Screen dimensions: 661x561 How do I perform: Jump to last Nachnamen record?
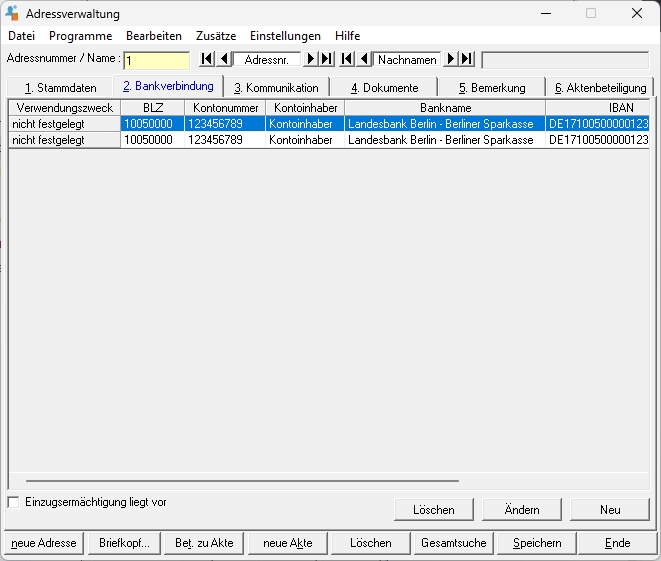[x=466, y=60]
